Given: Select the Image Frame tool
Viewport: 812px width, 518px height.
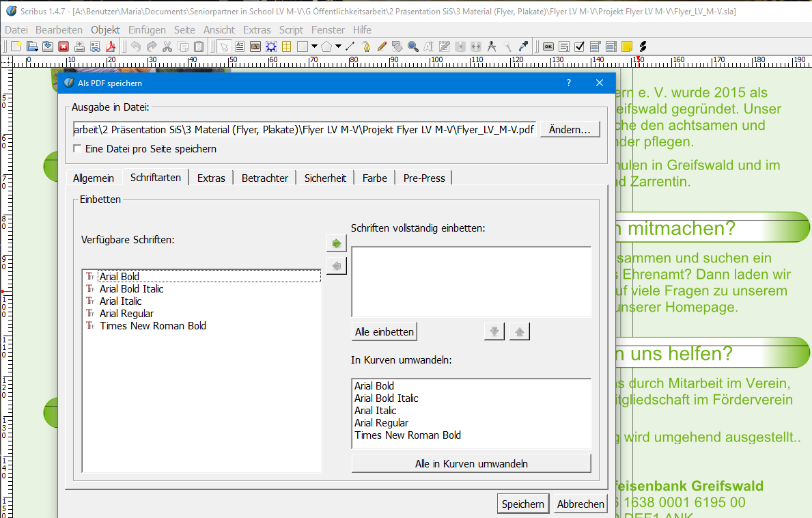Looking at the screenshot, I should pyautogui.click(x=255, y=46).
